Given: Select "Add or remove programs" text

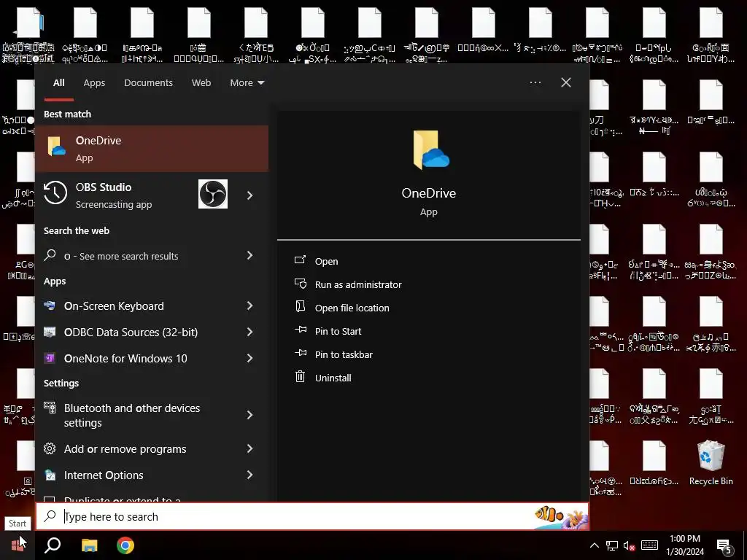Looking at the screenshot, I should pos(125,449).
